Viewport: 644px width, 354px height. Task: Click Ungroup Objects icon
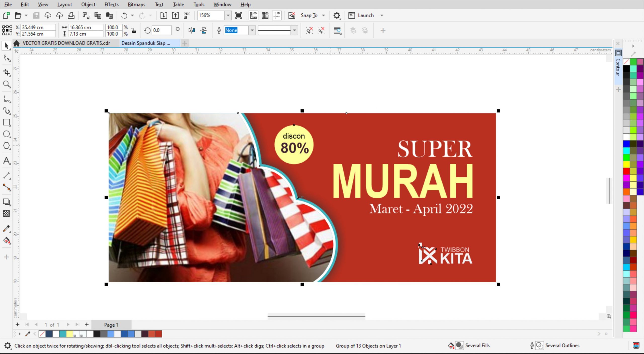pos(309,30)
